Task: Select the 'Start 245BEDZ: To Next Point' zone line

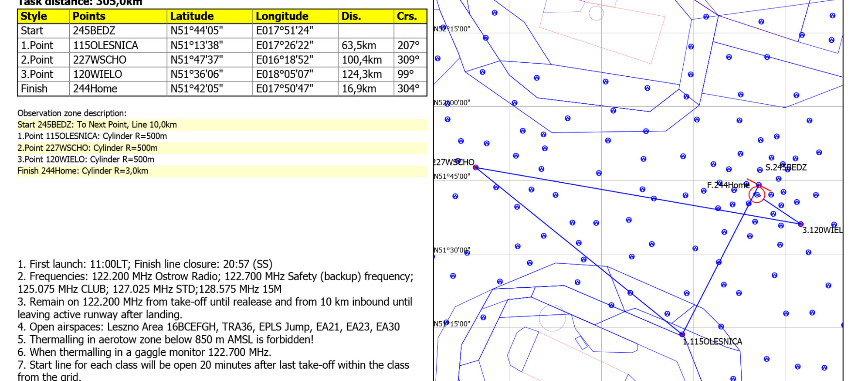Action: tap(97, 125)
